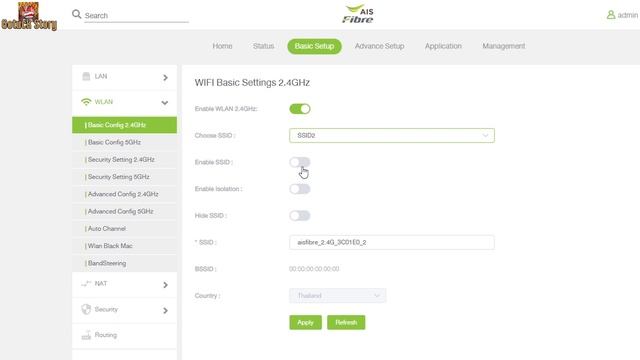The image size is (640, 360).
Task: Open Basic Config 5GHz menu item
Action: click(124, 142)
